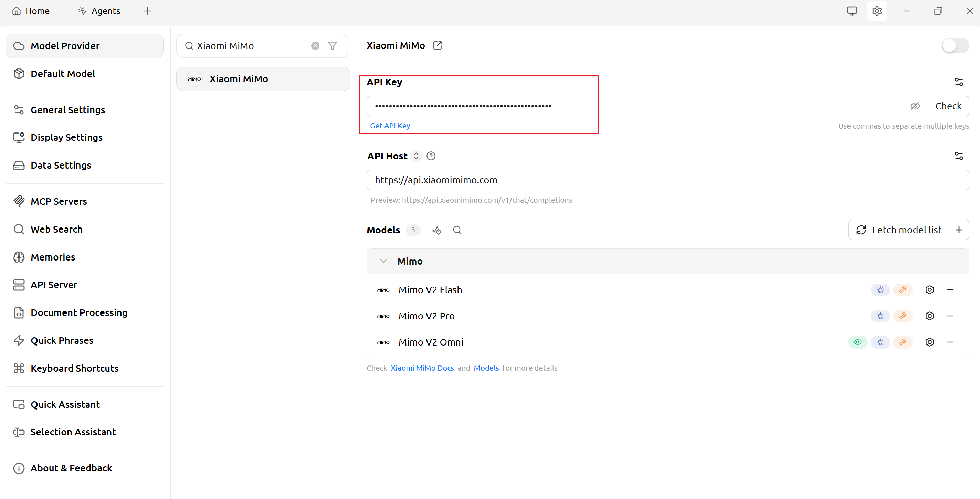Open settings for Mimo V2 Flash
980x499 pixels.
tap(929, 290)
